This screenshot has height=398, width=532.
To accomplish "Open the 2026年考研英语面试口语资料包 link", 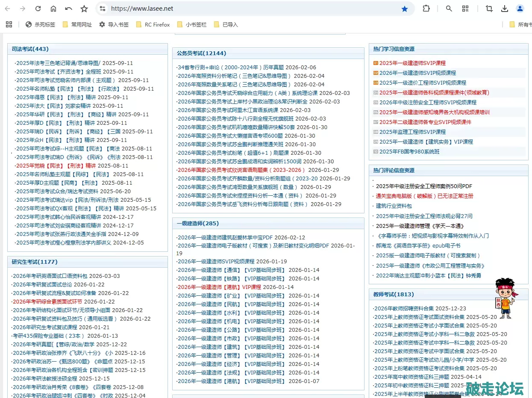I will click(x=50, y=276).
